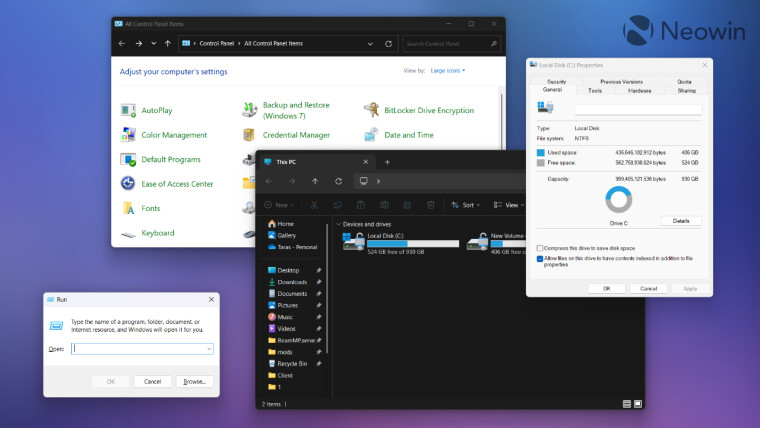Open the View by Large icons dropdown
Screen dimensions: 760x428
click(448, 71)
